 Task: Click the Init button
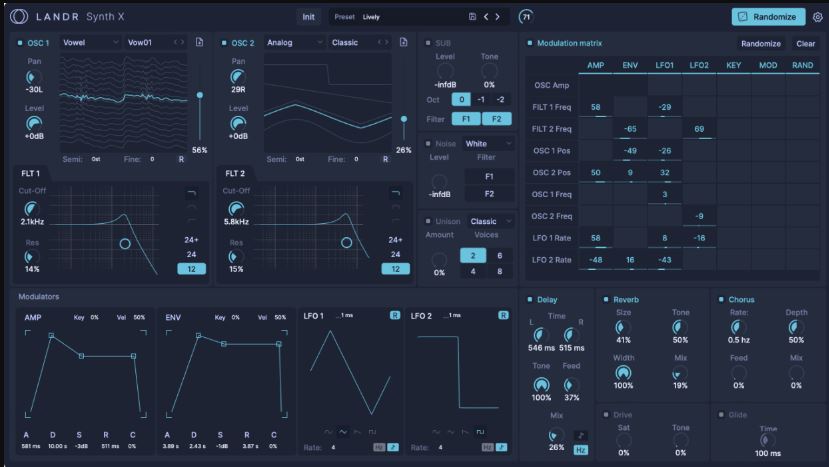tap(308, 17)
